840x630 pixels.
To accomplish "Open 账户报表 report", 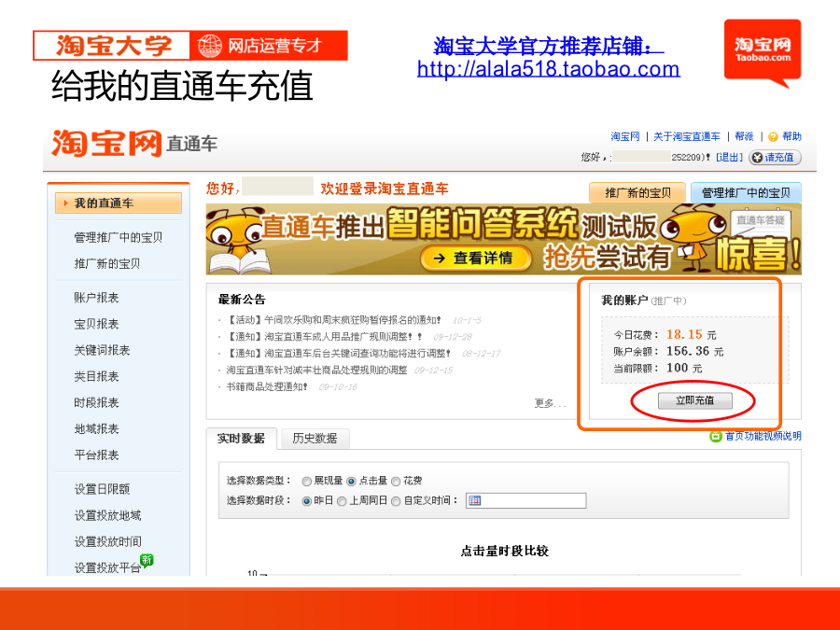I will (96, 298).
